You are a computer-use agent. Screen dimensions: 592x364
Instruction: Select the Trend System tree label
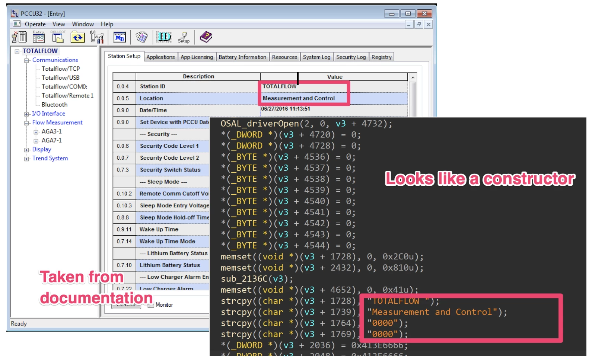[50, 158]
